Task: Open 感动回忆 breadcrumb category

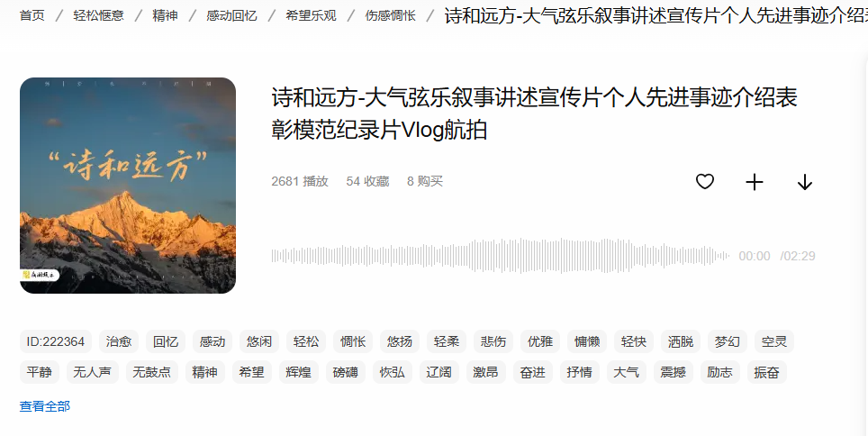Action: (231, 15)
